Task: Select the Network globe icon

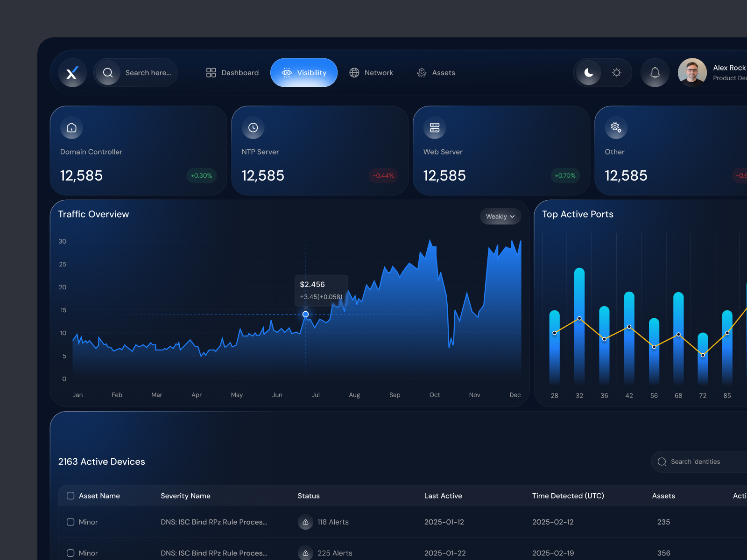Action: point(354,72)
